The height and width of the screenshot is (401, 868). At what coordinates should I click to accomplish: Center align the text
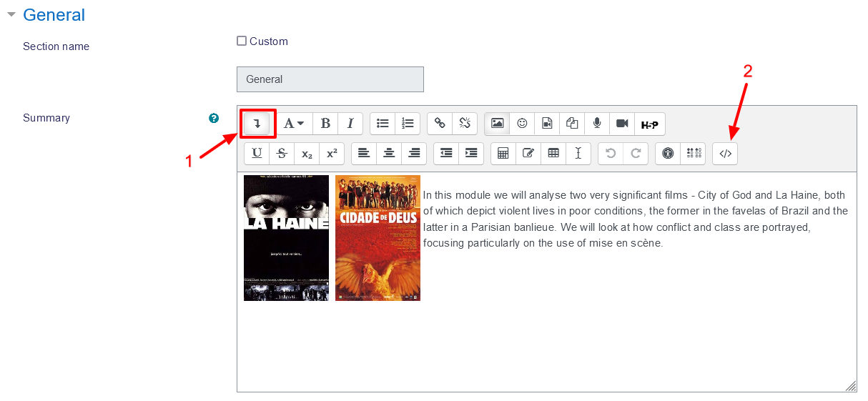[x=389, y=154]
